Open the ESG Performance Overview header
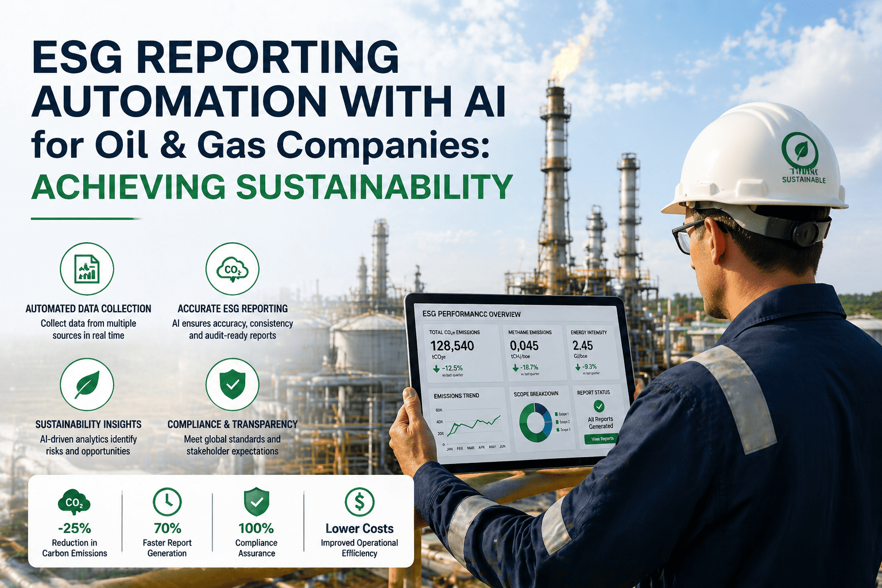The height and width of the screenshot is (588, 882). point(472,314)
